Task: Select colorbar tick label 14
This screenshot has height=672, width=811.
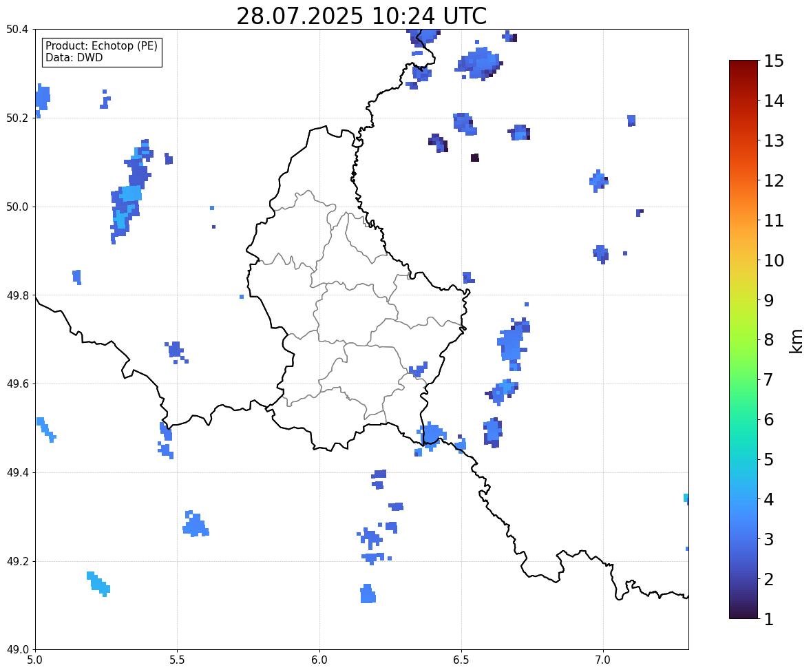Action: point(774,101)
